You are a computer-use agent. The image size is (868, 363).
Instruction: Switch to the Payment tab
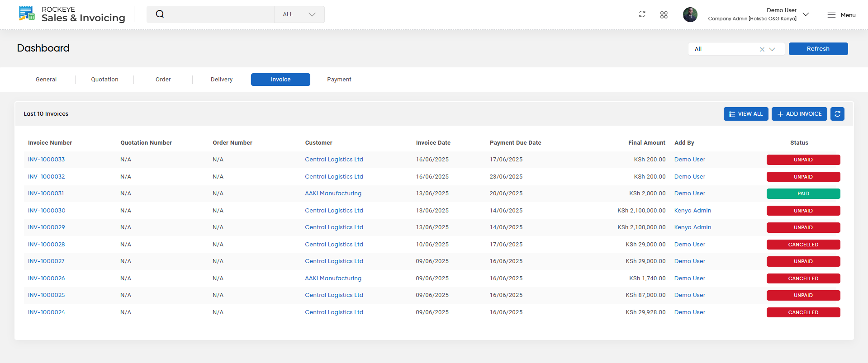(x=339, y=80)
